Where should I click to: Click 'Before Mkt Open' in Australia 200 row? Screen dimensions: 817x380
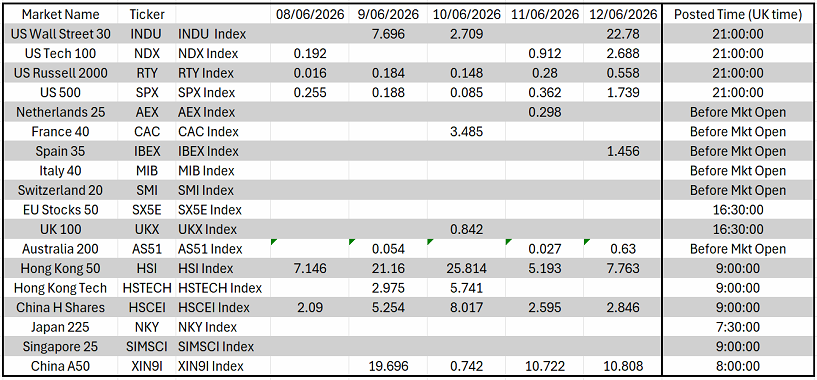coord(738,249)
